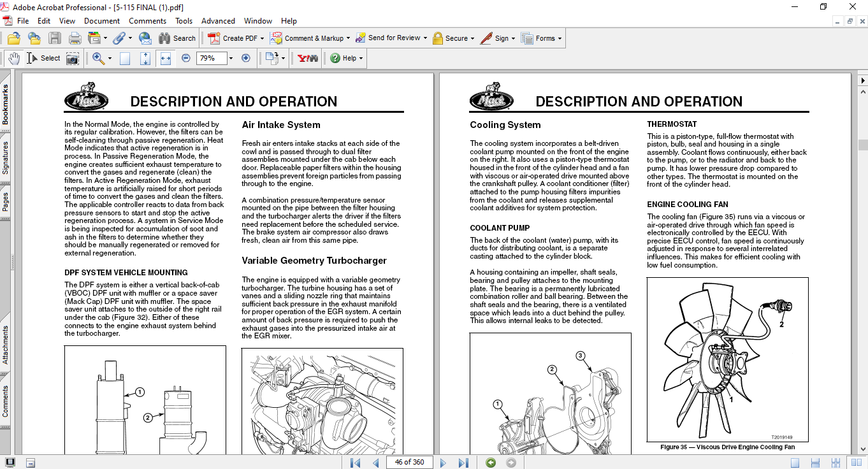
Task: Click the Save floppy disk icon
Action: [x=55, y=38]
